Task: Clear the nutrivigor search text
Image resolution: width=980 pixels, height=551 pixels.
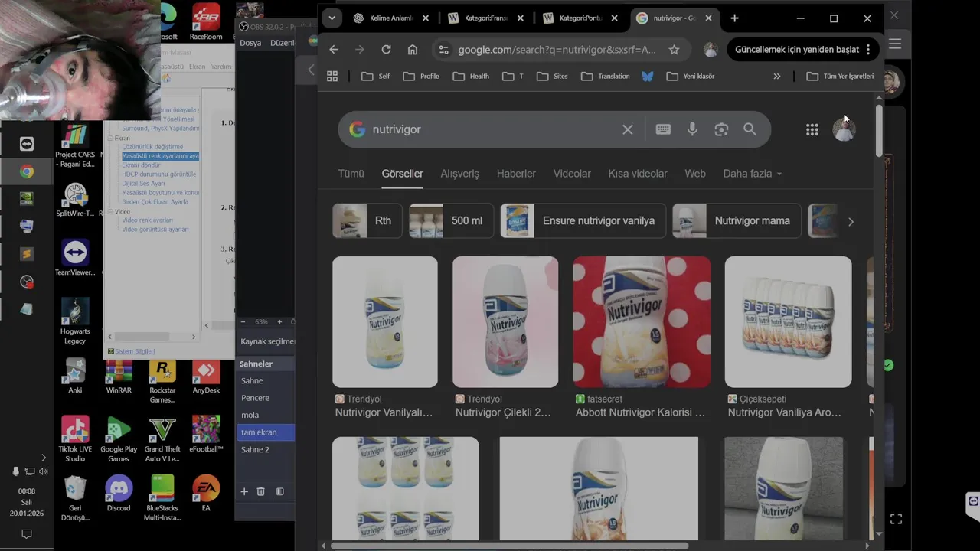Action: (x=628, y=129)
